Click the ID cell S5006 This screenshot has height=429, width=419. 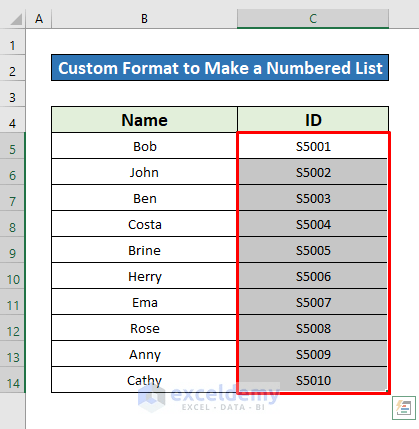313,276
